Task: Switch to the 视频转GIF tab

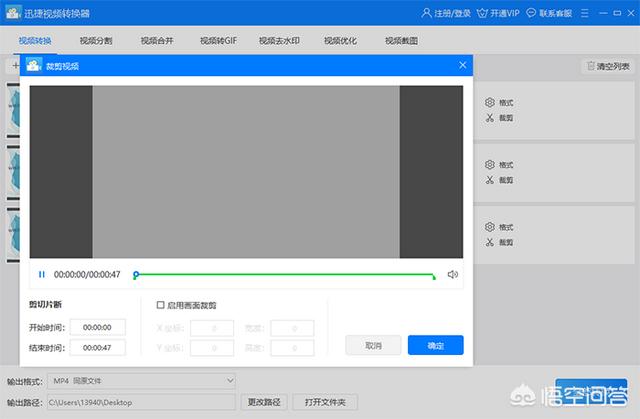Action: (218, 40)
